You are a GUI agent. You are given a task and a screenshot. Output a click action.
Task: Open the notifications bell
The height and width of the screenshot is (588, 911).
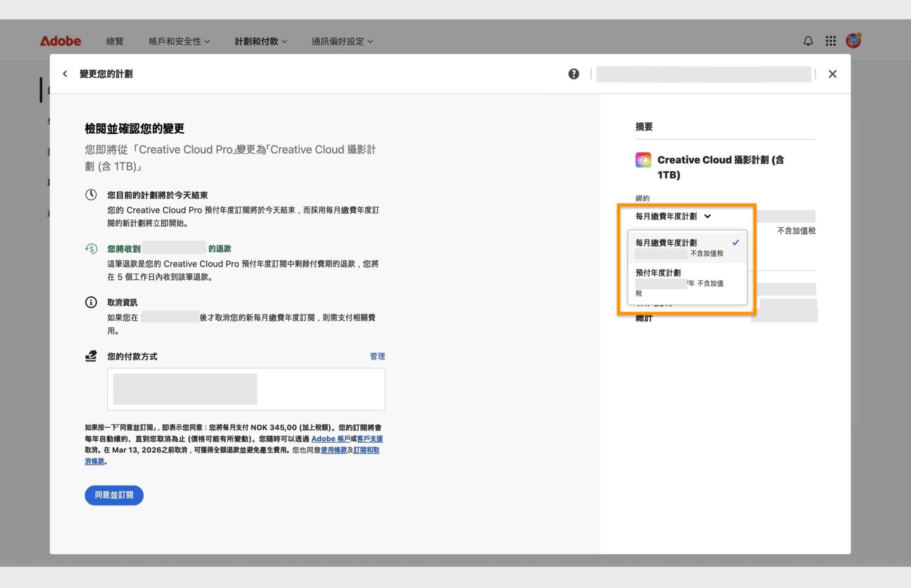(x=808, y=41)
